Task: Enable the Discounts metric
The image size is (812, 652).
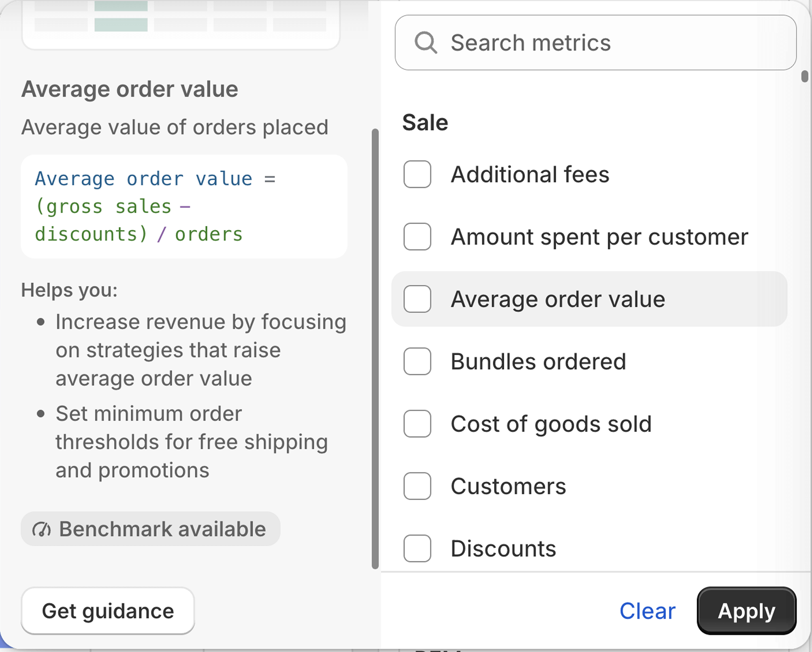Action: pyautogui.click(x=417, y=549)
